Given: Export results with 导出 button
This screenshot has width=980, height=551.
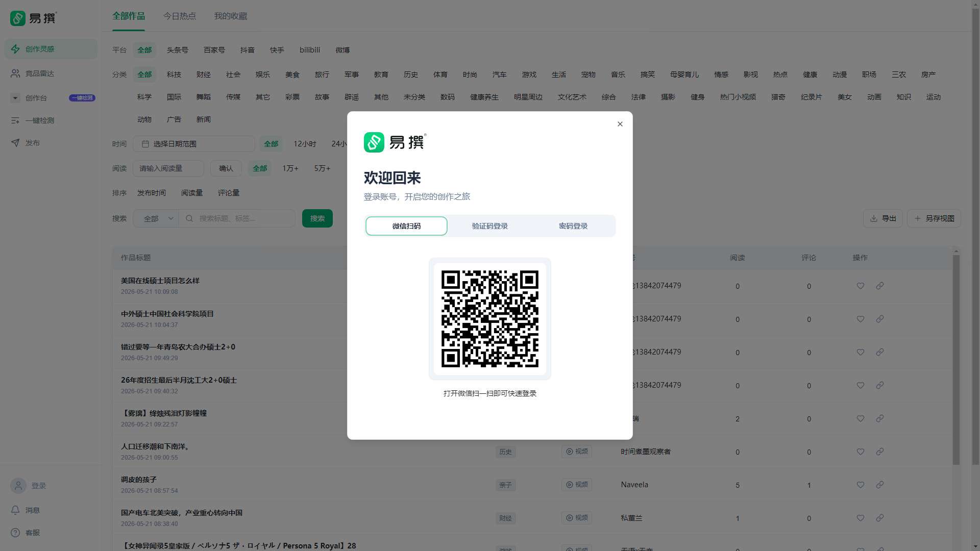Looking at the screenshot, I should (883, 218).
